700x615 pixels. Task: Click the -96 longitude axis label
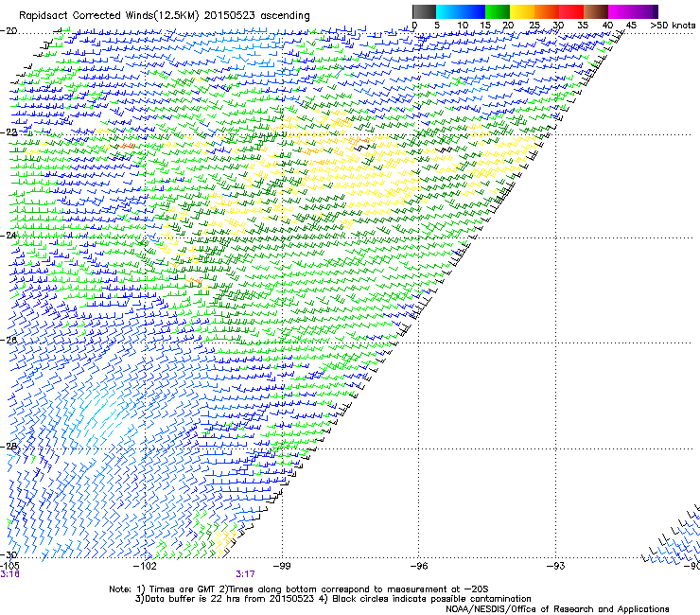click(419, 566)
